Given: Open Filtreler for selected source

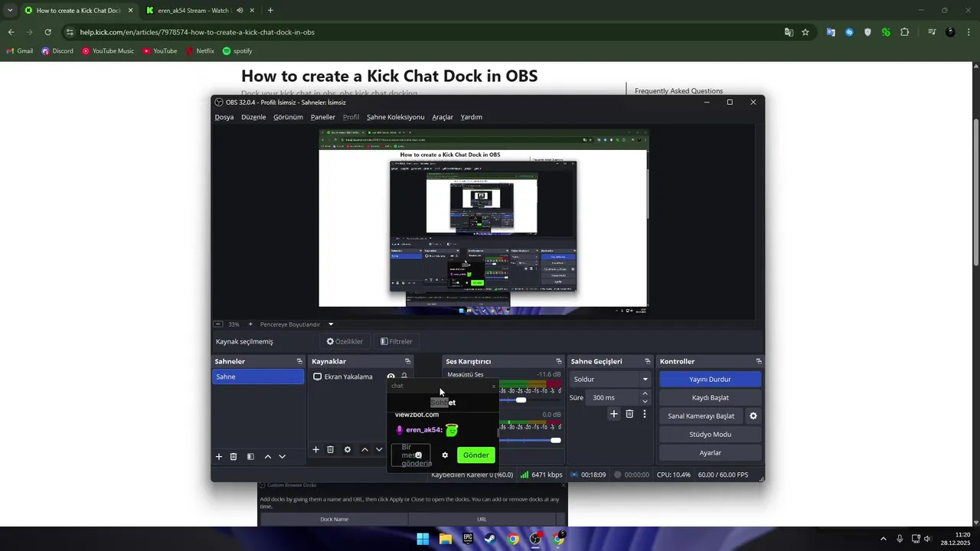Looking at the screenshot, I should (396, 341).
